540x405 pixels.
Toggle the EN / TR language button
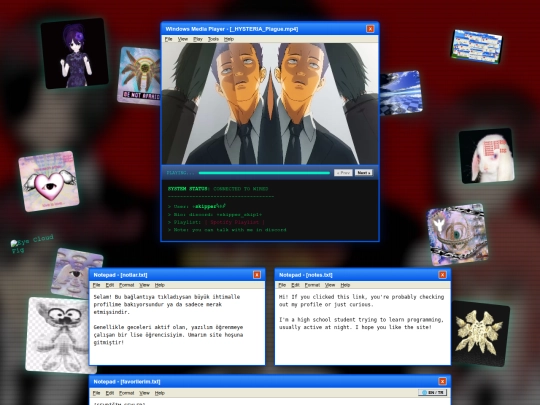pos(433,392)
